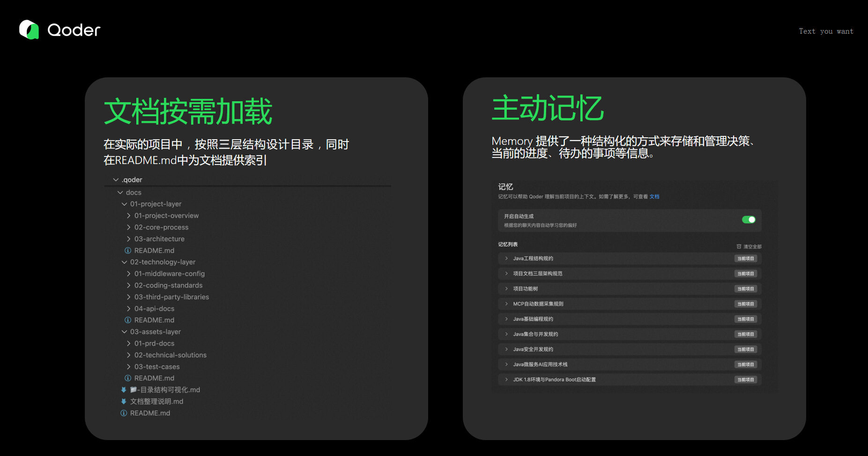The width and height of the screenshot is (868, 456).
Task: Expand the 03-architecture folder
Action: (x=128, y=239)
